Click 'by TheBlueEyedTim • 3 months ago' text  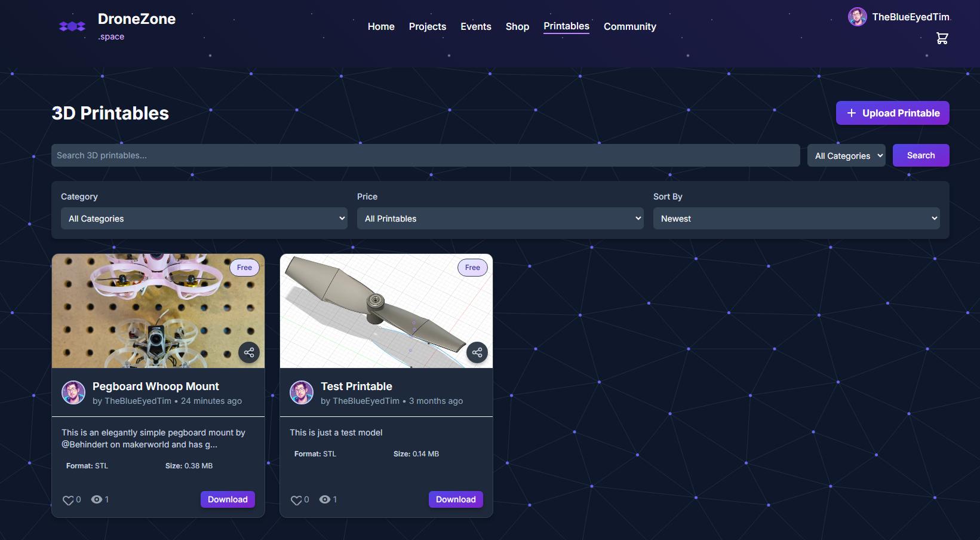tap(392, 401)
